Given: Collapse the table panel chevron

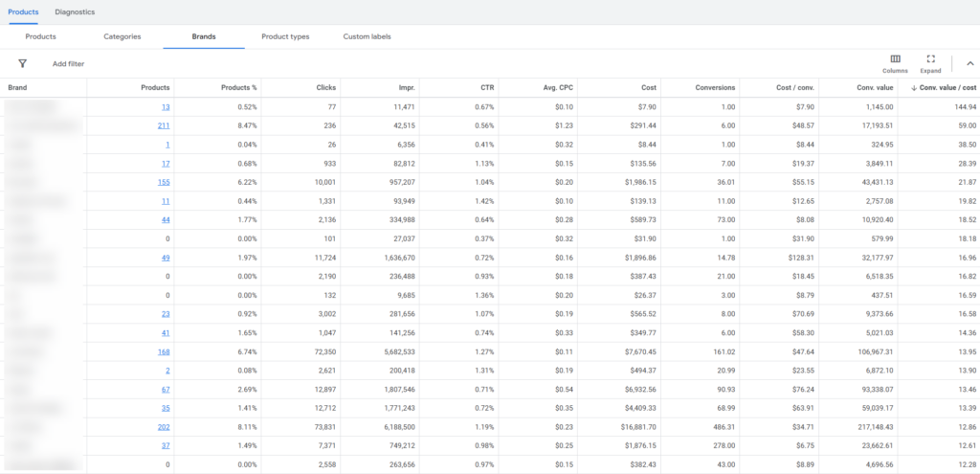Looking at the screenshot, I should (x=969, y=63).
